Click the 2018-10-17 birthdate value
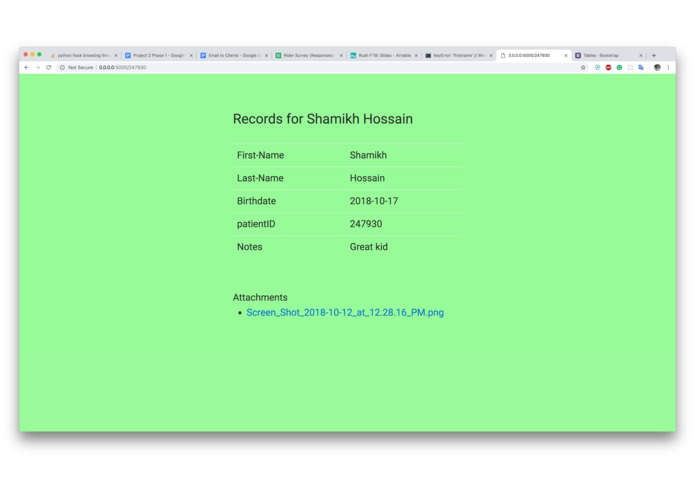The height and width of the screenshot is (494, 695). (x=374, y=201)
